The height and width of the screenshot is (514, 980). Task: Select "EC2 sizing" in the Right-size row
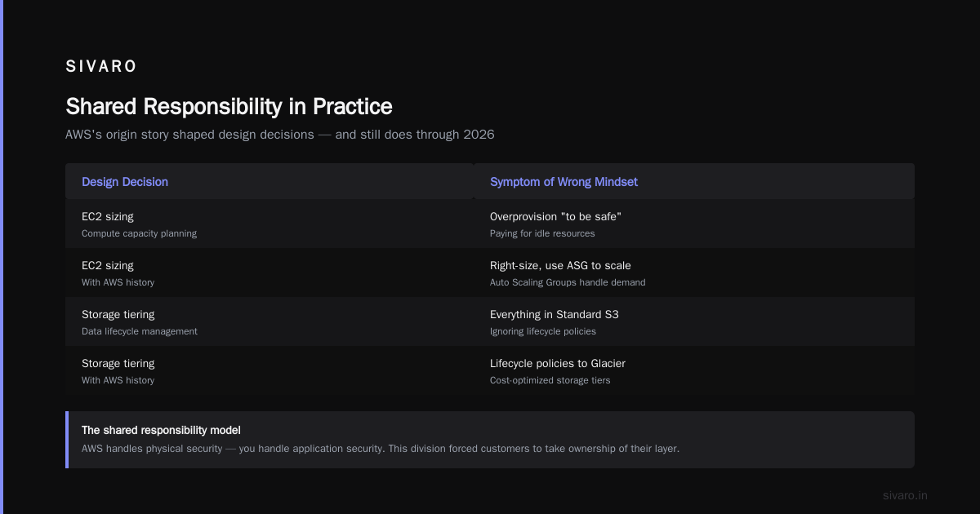(x=108, y=266)
